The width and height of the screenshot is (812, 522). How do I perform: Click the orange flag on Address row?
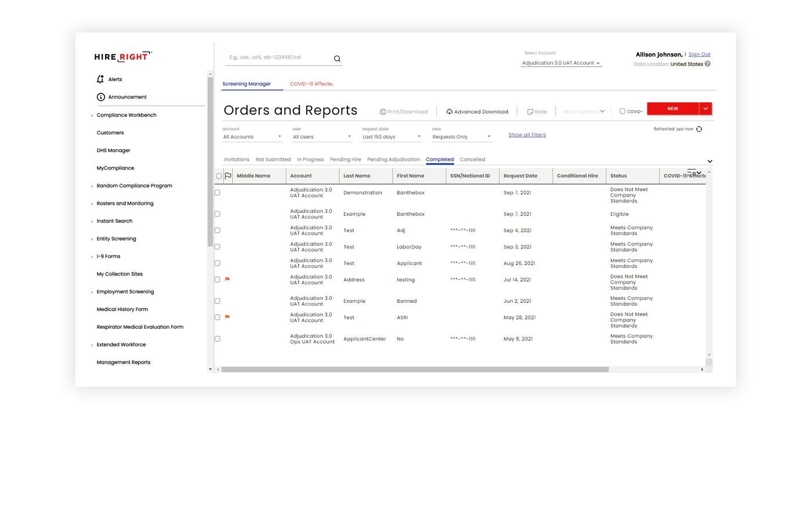tap(227, 280)
